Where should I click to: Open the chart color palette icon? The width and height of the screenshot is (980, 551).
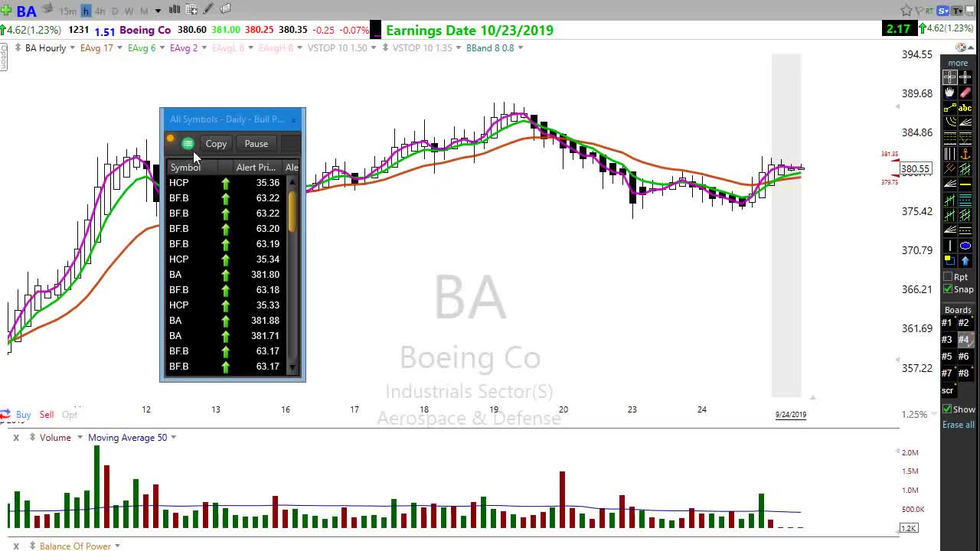pyautogui.click(x=961, y=47)
